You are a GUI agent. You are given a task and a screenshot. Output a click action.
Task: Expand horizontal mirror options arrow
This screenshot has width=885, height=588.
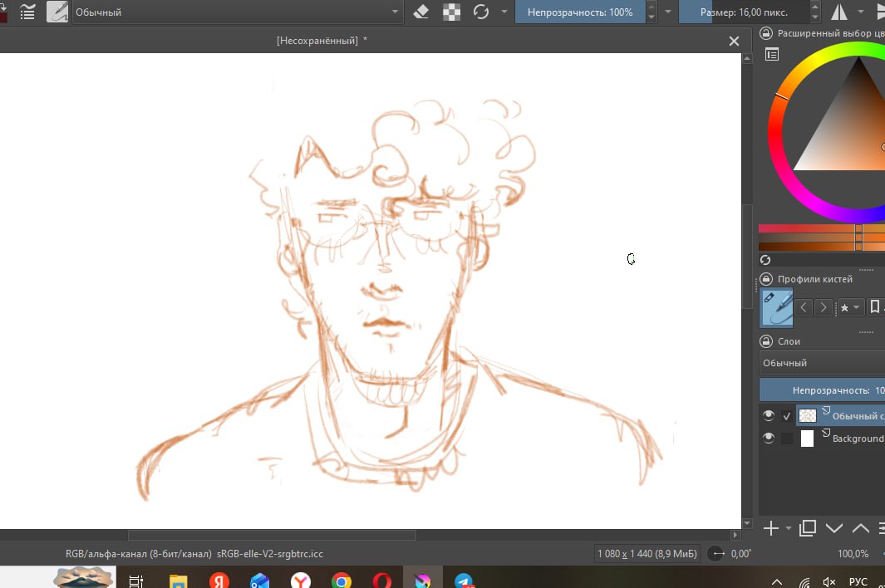point(861,12)
